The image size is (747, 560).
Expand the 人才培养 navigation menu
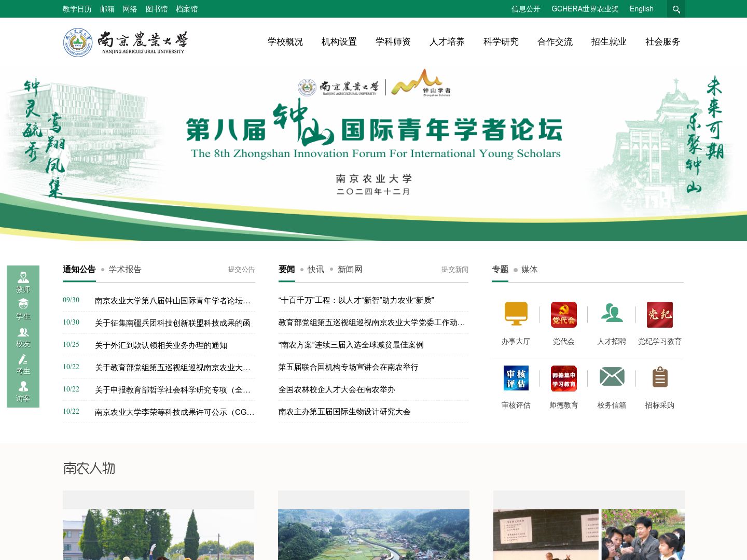coord(447,41)
